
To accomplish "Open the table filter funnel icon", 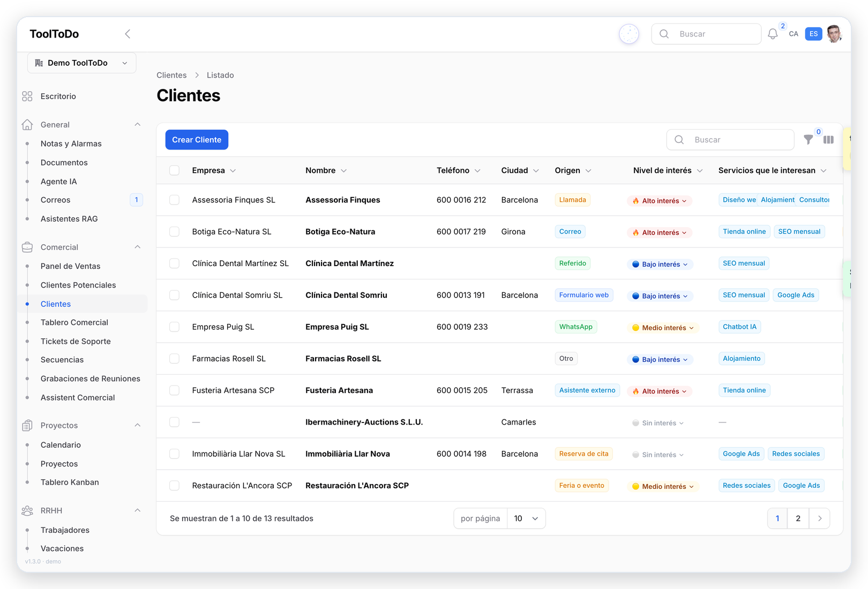I will [809, 140].
